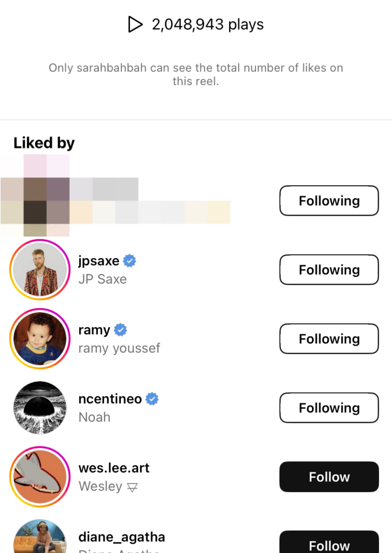Open the jpsaxe username link

(x=99, y=261)
